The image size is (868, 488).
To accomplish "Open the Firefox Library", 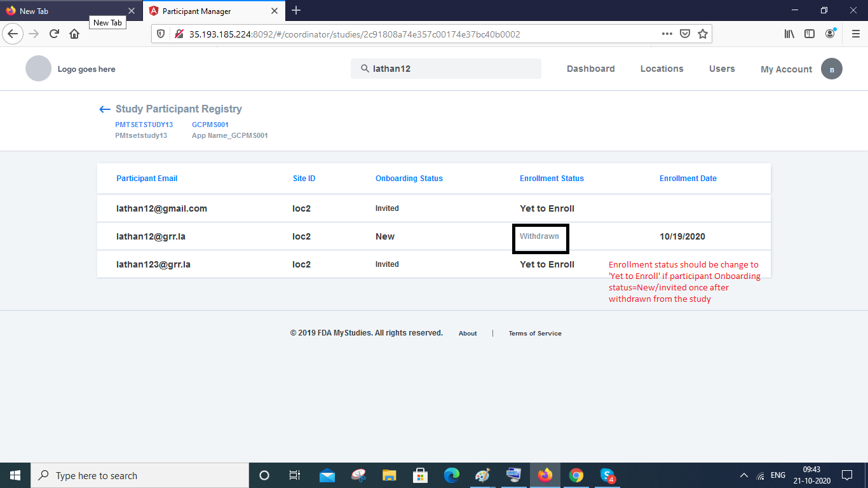I will [789, 34].
